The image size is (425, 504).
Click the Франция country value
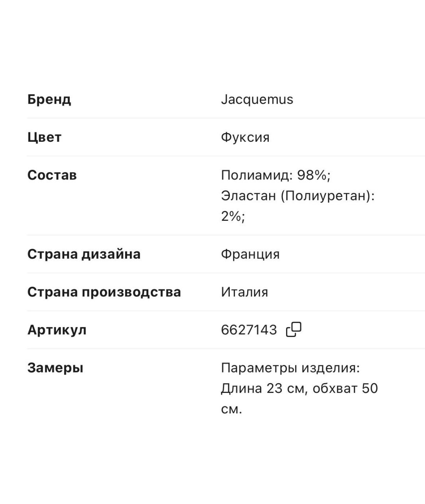(x=251, y=254)
